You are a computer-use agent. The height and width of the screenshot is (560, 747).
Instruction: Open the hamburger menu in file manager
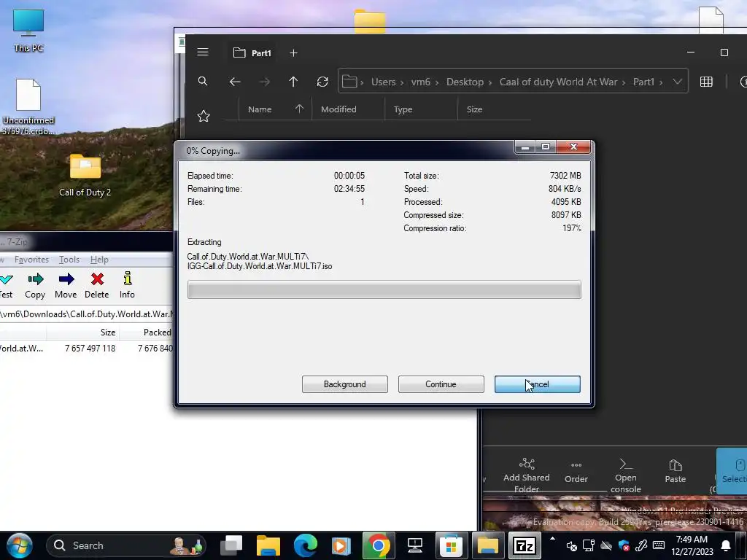(203, 52)
